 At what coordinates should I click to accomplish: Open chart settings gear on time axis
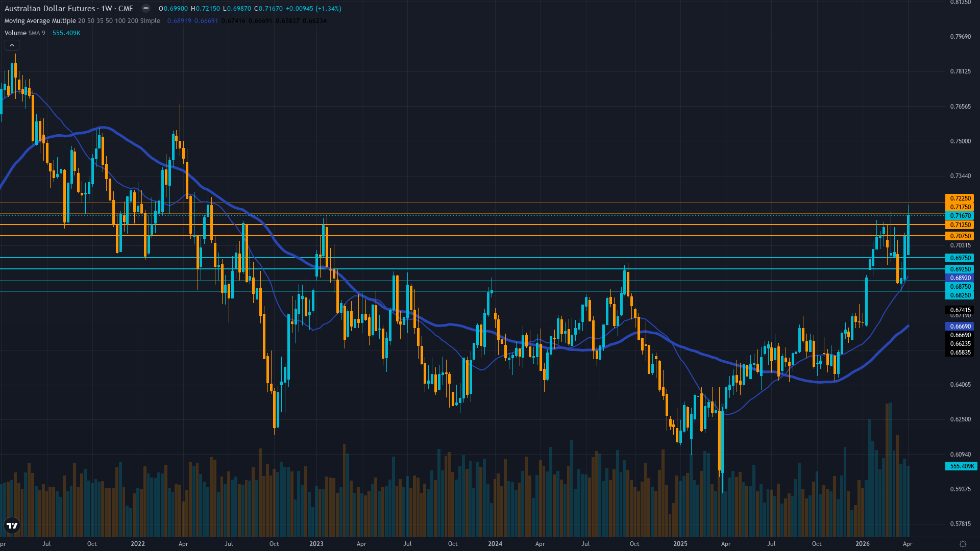click(963, 544)
